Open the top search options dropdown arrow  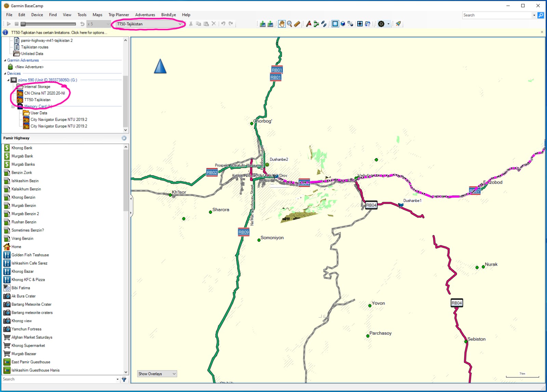click(534, 15)
